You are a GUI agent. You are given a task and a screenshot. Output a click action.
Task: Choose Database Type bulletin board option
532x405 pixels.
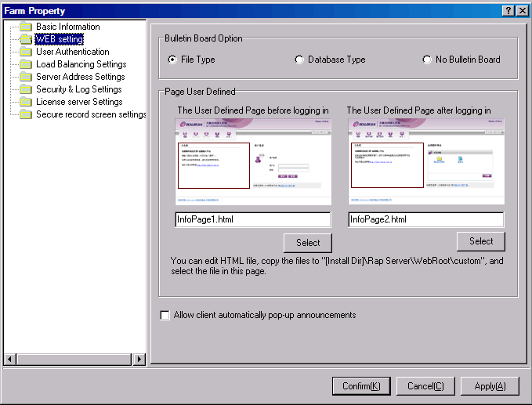coord(299,60)
